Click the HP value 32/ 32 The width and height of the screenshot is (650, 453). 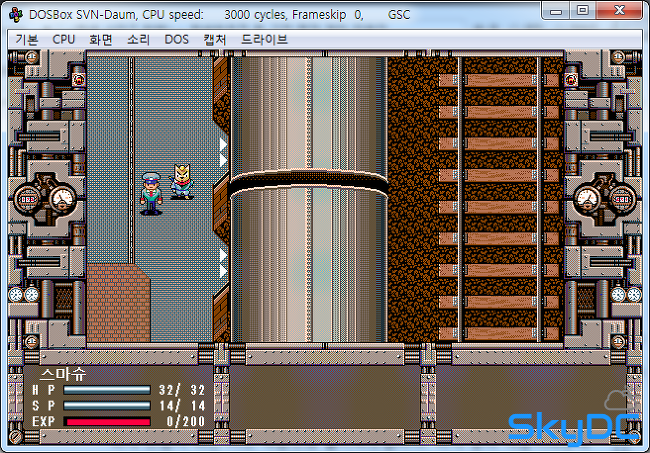(x=182, y=390)
